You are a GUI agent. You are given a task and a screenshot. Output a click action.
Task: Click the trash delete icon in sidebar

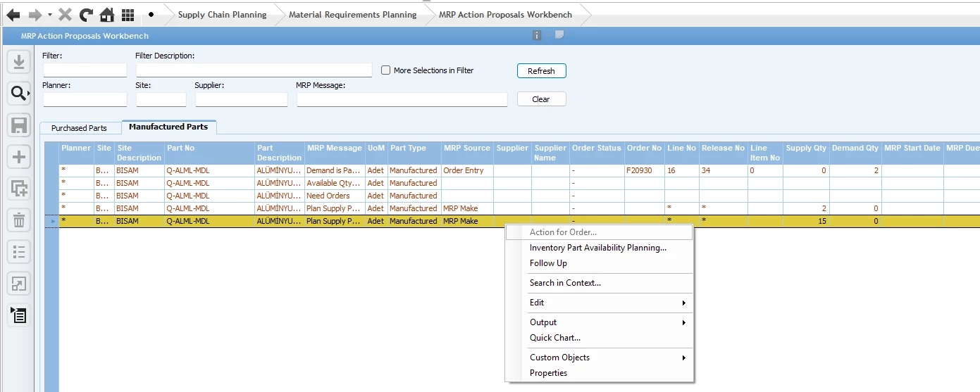click(18, 221)
